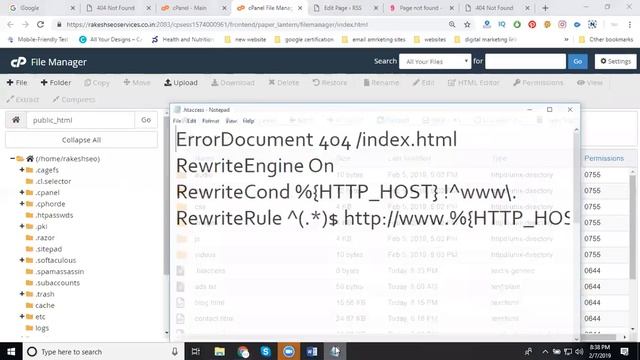Focus the search for text field

(x=525, y=61)
